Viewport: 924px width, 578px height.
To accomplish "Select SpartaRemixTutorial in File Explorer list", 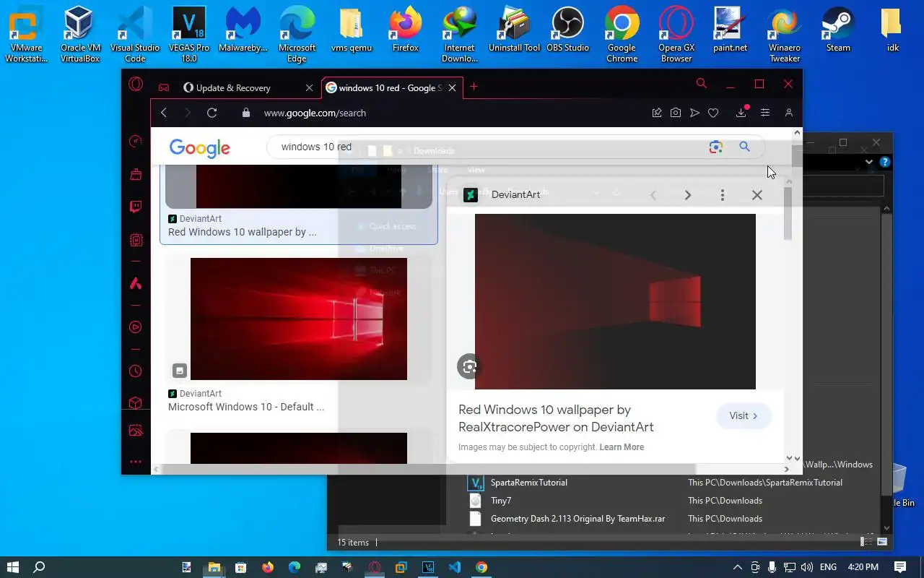I will tap(529, 483).
